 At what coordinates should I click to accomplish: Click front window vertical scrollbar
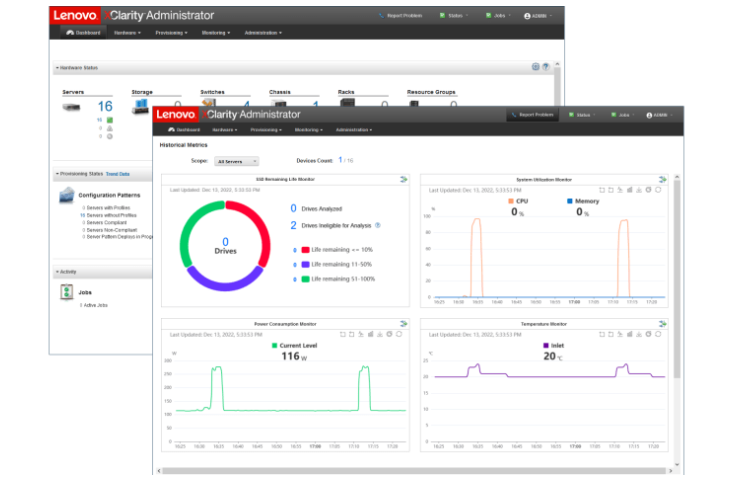(x=677, y=279)
